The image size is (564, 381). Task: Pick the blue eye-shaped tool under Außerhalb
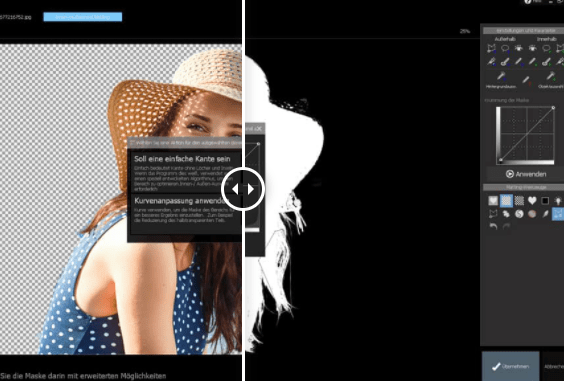[x=518, y=48]
